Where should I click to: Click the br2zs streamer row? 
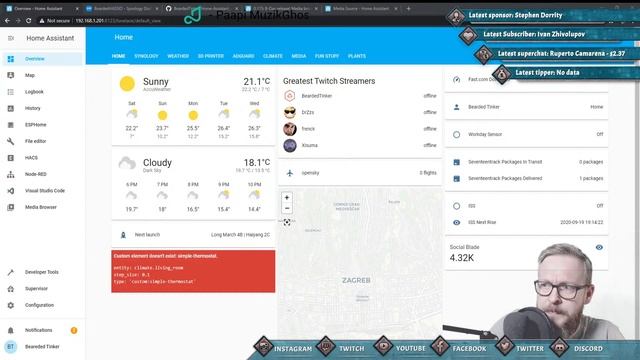coord(360,112)
